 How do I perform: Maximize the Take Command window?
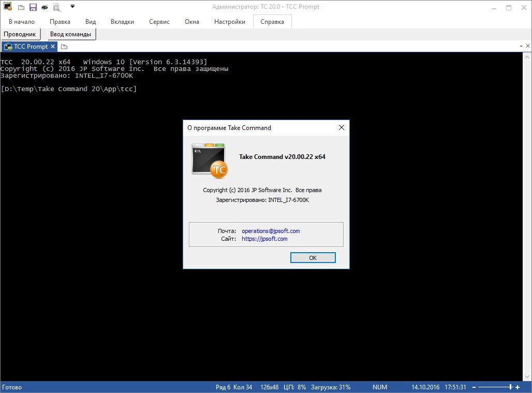[509, 8]
